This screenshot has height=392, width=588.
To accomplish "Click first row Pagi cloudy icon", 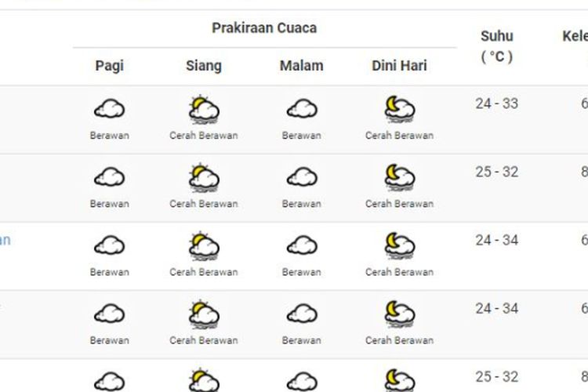I will tap(109, 110).
